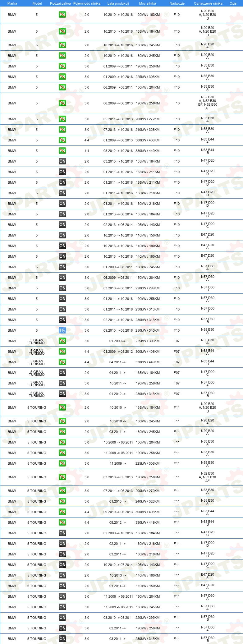
Task: Click the Model column header
Action: (x=37, y=3)
